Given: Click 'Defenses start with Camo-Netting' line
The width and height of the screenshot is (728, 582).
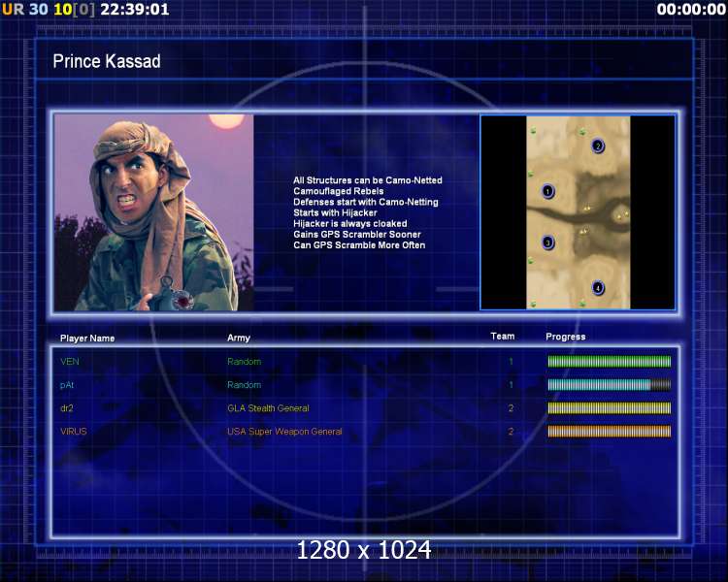Looking at the screenshot, I should pyautogui.click(x=366, y=202).
